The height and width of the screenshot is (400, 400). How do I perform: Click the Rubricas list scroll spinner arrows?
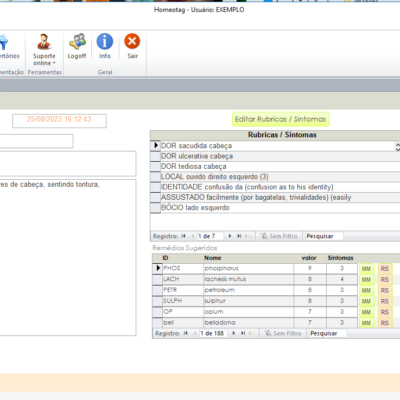coord(397,147)
